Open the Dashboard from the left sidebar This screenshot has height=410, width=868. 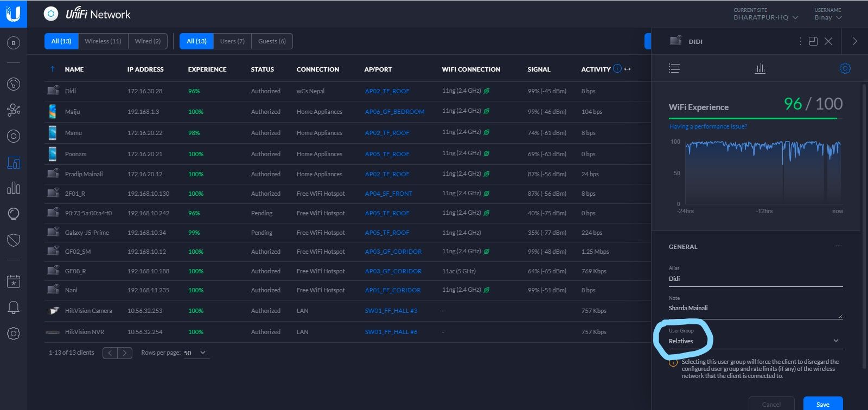click(x=14, y=84)
